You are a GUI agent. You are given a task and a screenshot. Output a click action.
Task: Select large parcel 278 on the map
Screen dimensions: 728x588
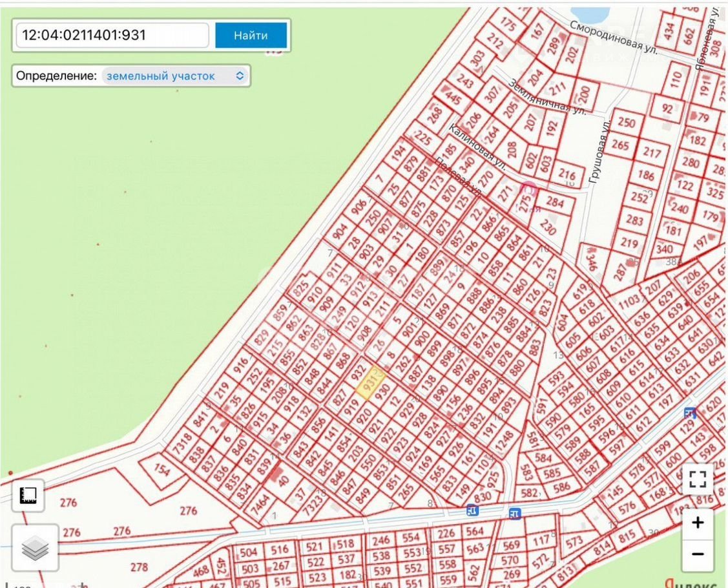point(139,567)
